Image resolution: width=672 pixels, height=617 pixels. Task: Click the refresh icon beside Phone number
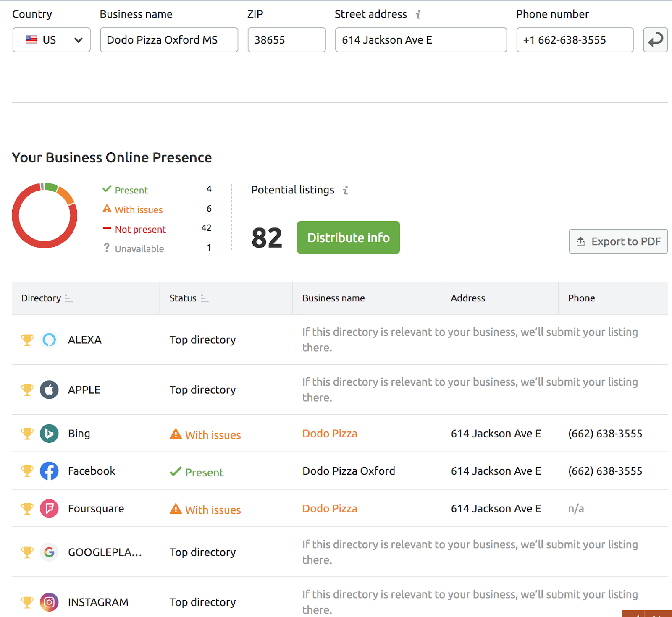pos(655,40)
